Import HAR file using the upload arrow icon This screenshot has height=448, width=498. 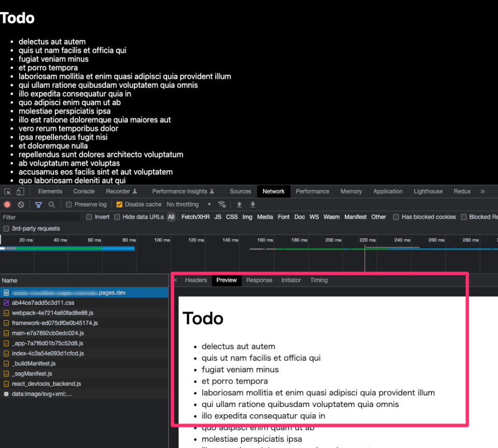click(239, 204)
